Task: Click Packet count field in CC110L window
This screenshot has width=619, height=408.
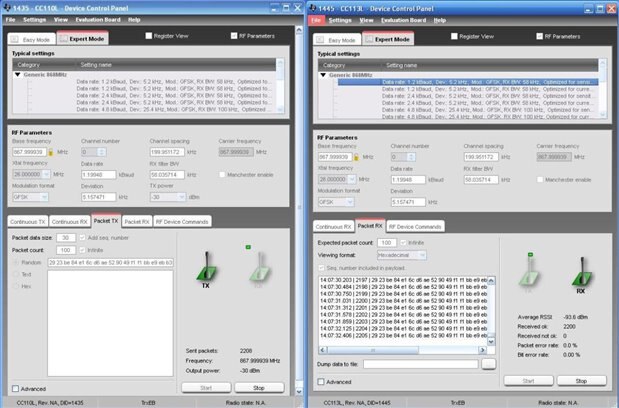Action: coord(66,250)
